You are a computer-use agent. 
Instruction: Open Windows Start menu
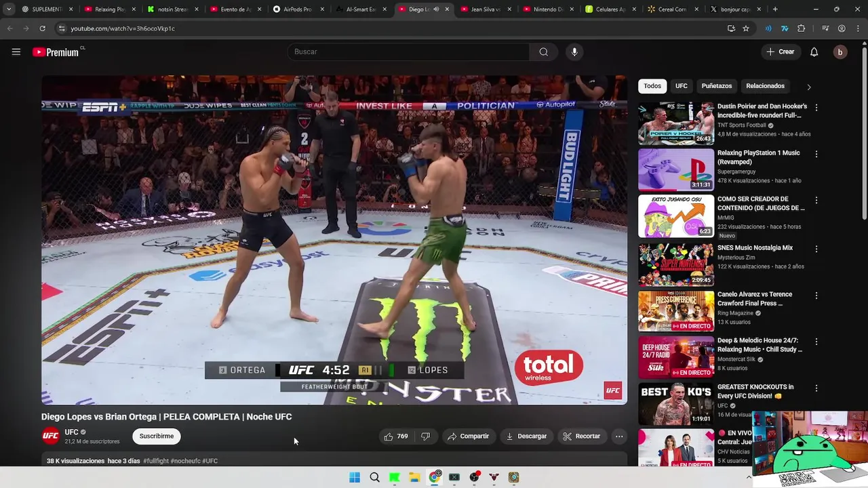(x=355, y=477)
